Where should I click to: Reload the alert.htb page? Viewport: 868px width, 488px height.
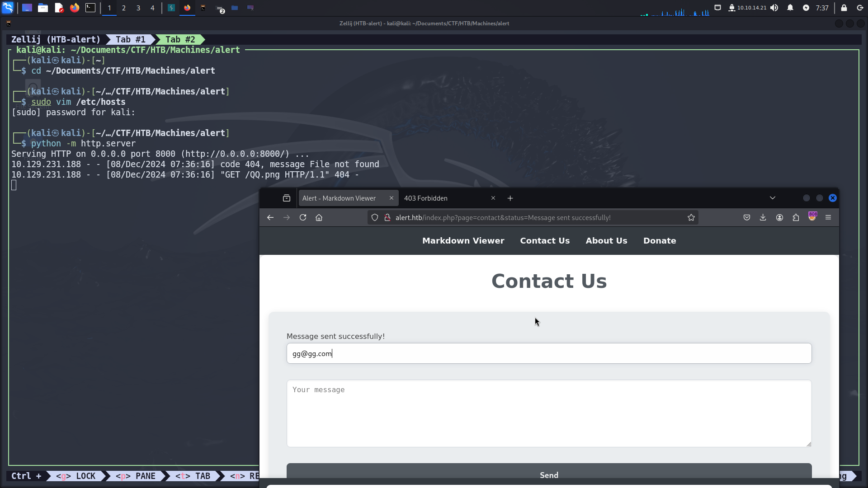click(303, 218)
